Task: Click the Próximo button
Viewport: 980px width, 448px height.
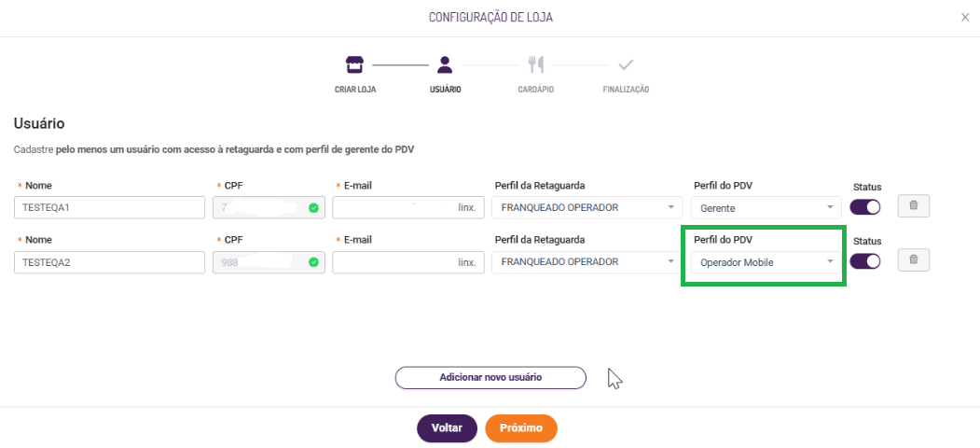Action: [520, 427]
